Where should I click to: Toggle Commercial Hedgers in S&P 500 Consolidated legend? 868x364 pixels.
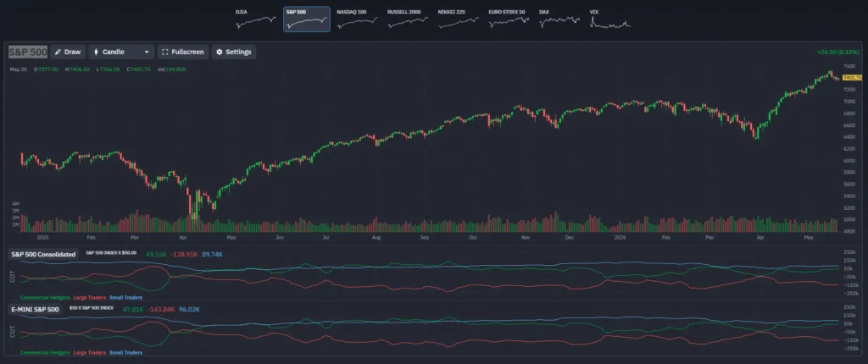tap(45, 298)
